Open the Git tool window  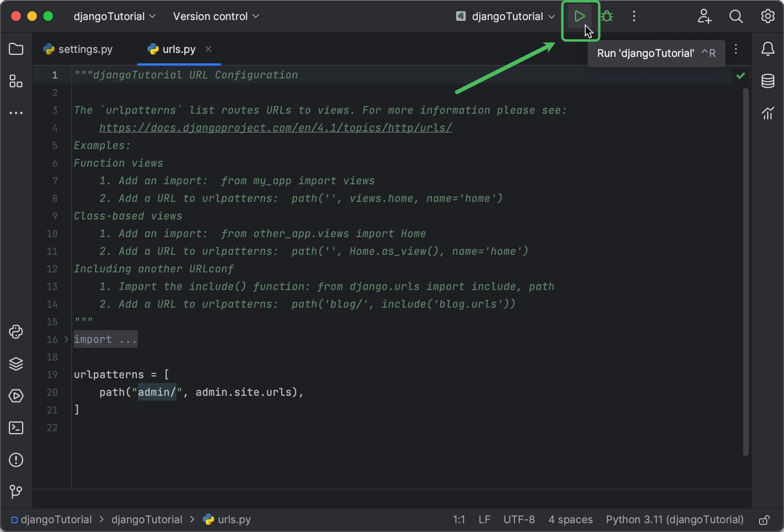point(16,492)
